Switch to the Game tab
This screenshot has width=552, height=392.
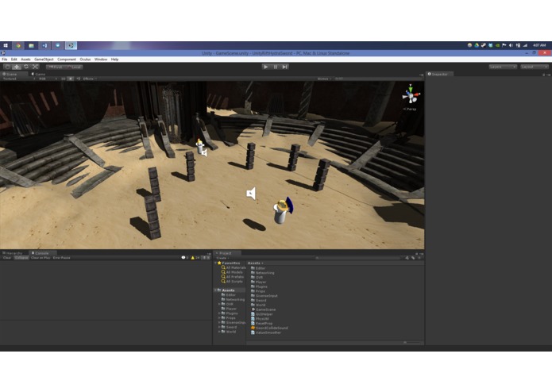[38, 74]
